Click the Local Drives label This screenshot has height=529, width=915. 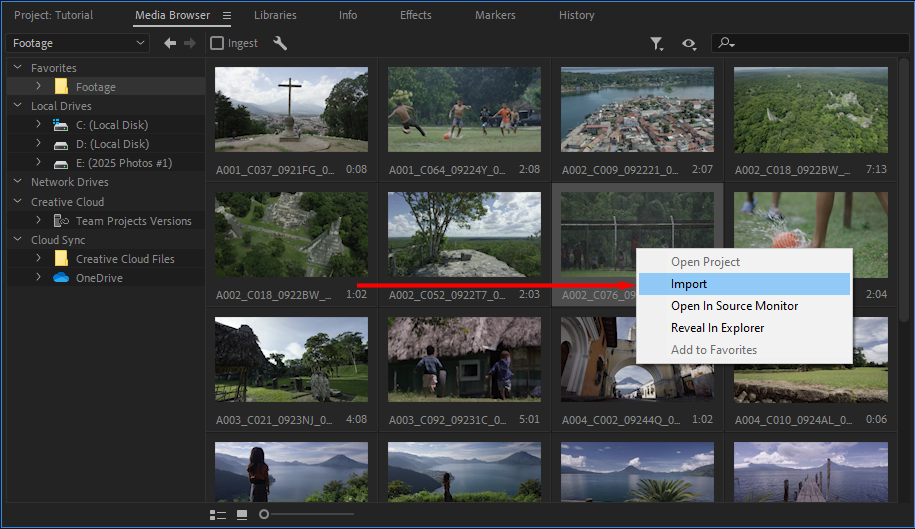(61, 106)
